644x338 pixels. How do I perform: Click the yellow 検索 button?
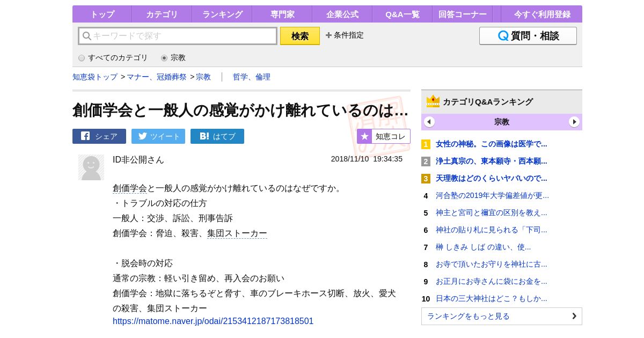click(300, 36)
